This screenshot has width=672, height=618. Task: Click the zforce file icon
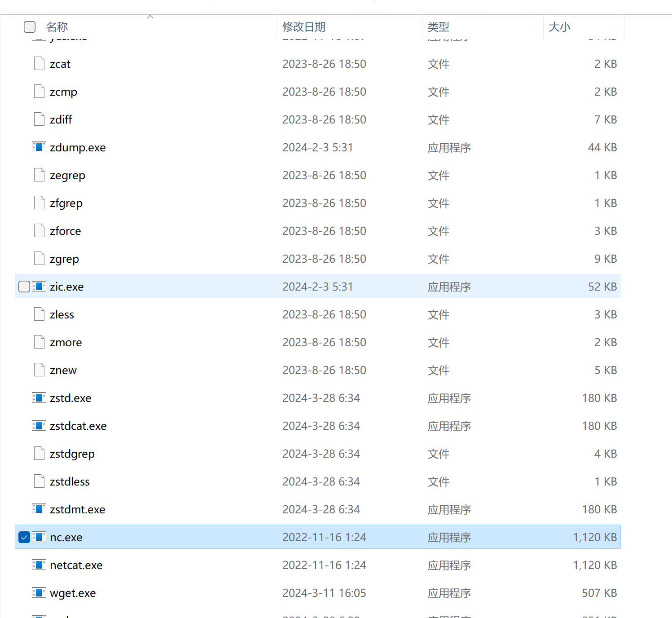pos(39,231)
